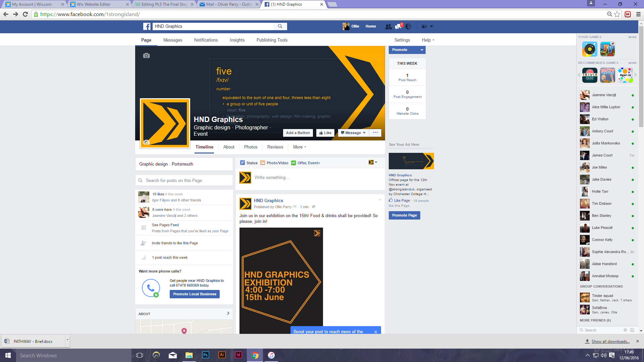
Task: Click the Add a Button button
Action: [298, 133]
